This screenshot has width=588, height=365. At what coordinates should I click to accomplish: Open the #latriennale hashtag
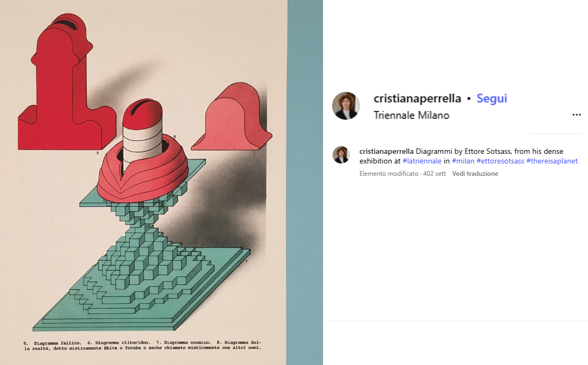click(422, 161)
